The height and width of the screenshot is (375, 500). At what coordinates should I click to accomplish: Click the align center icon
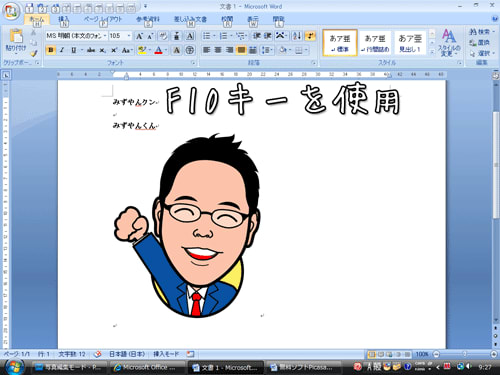(218, 50)
